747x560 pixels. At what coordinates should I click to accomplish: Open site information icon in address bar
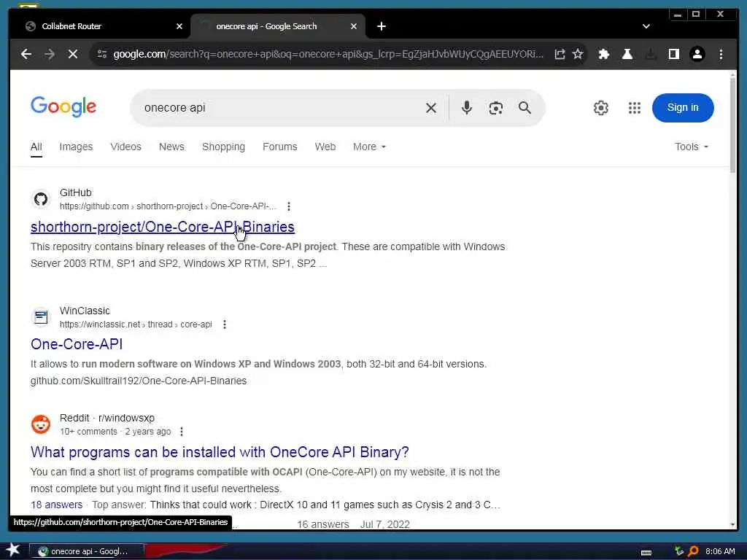102,54
